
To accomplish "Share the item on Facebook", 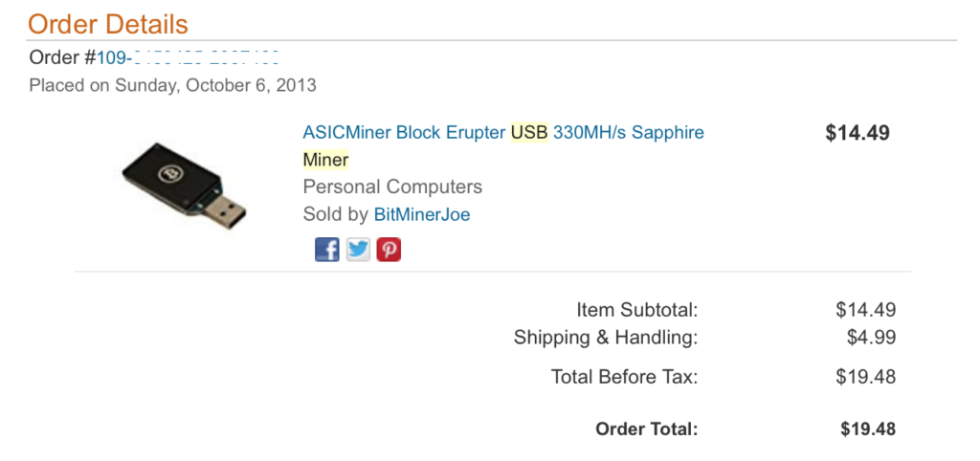I will point(327,250).
